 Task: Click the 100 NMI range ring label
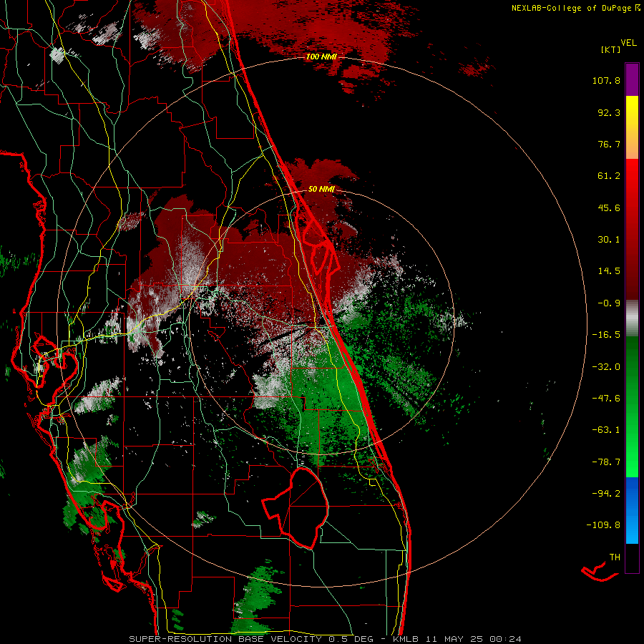[x=321, y=57]
